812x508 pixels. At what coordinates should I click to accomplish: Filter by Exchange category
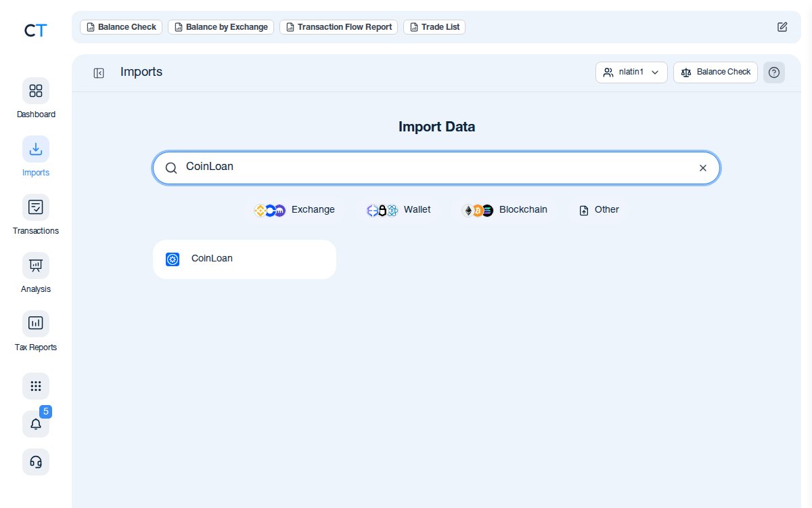point(294,210)
